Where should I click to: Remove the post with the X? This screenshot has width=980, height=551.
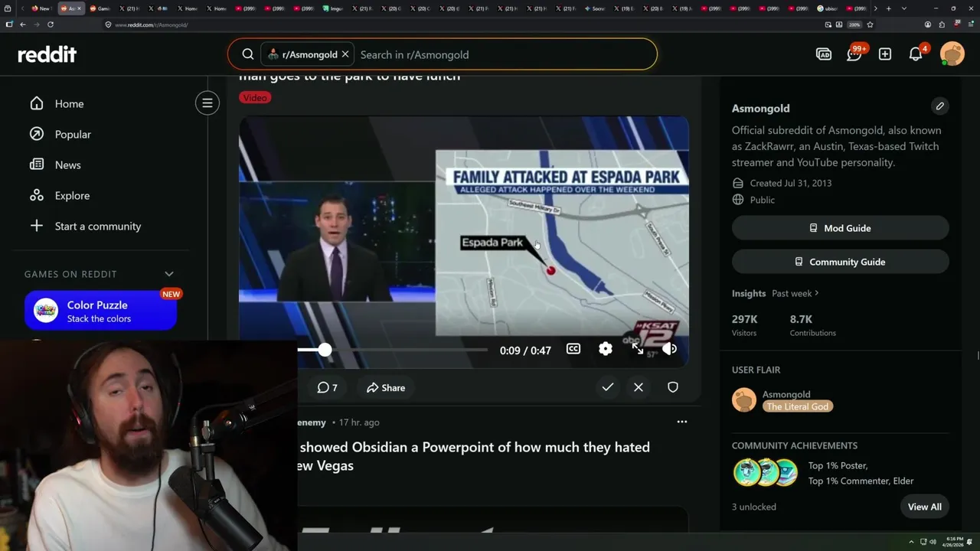tap(639, 387)
